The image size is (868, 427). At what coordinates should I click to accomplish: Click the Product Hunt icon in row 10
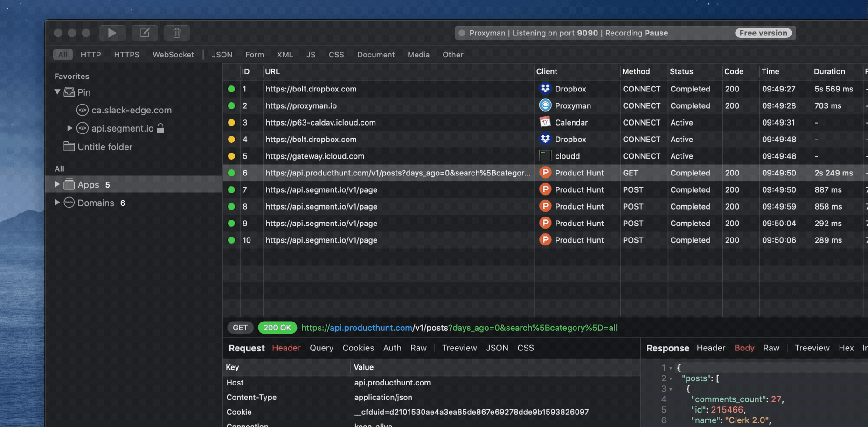(545, 240)
